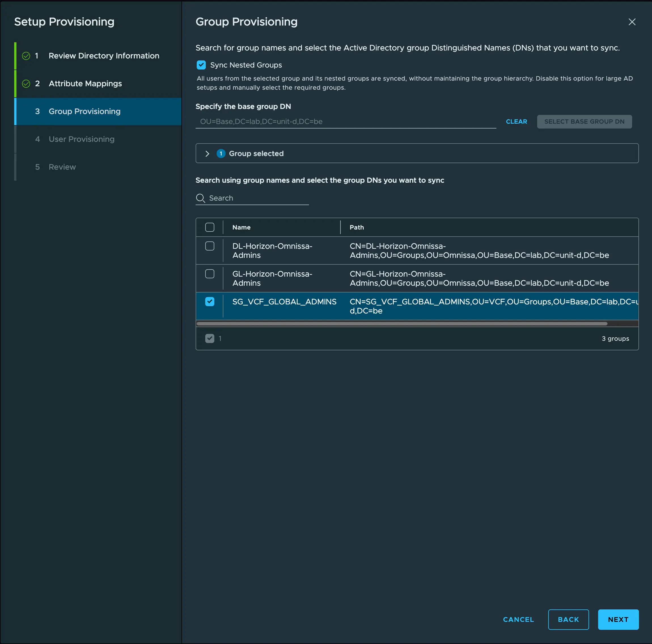The image size is (652, 644).
Task: Click into the group name Search field
Action: 257,198
